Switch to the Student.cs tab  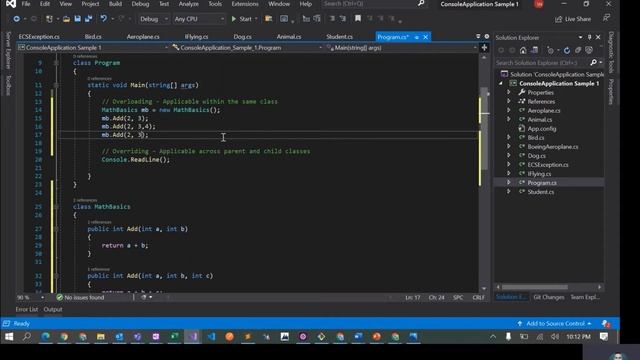339,37
